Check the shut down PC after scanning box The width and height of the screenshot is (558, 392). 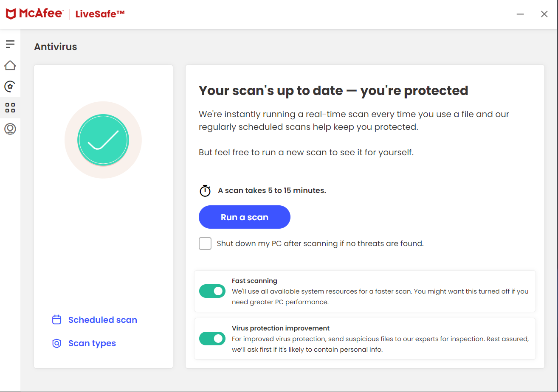(205, 244)
